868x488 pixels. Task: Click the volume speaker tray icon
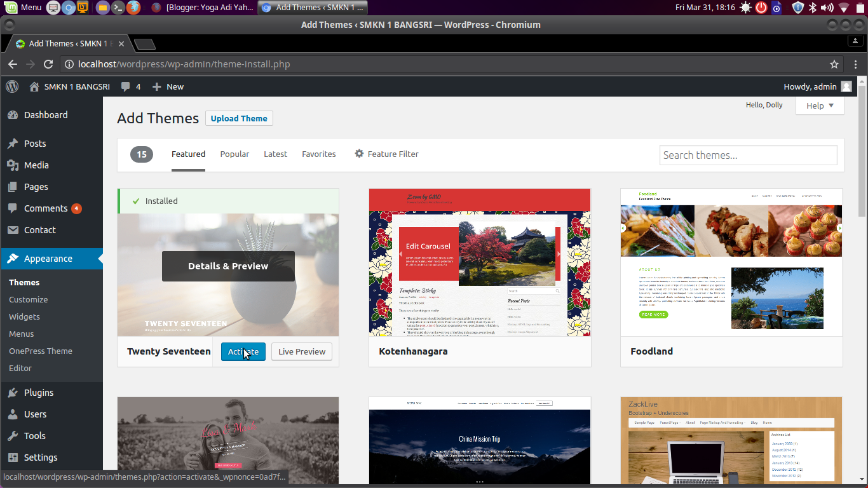pyautogui.click(x=827, y=8)
